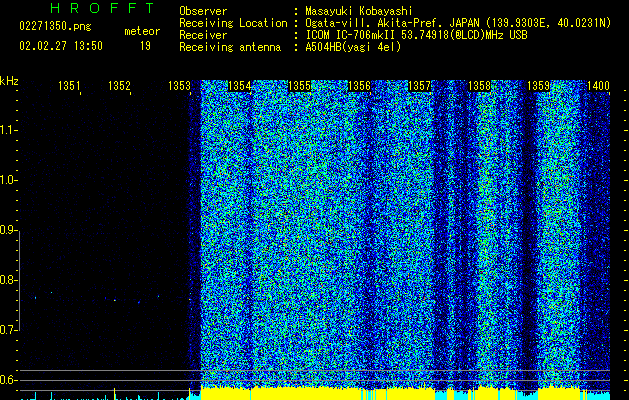Image resolution: width=629 pixels, height=400 pixels.
Task: Click the 1400 time marker
Action: click(x=599, y=86)
